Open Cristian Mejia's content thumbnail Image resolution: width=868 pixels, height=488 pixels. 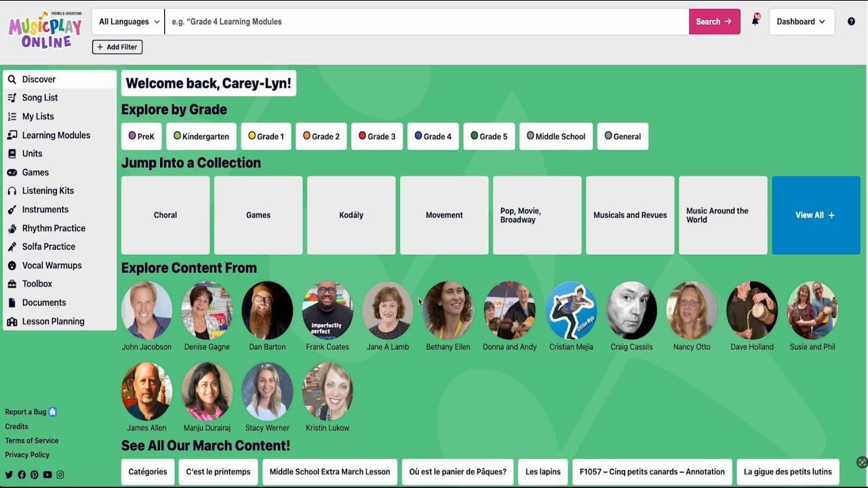(x=571, y=310)
